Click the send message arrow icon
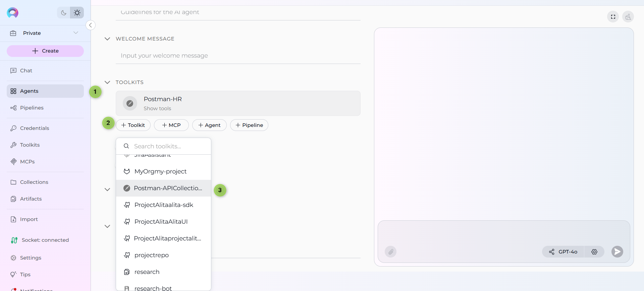This screenshot has height=291, width=644. [x=617, y=251]
